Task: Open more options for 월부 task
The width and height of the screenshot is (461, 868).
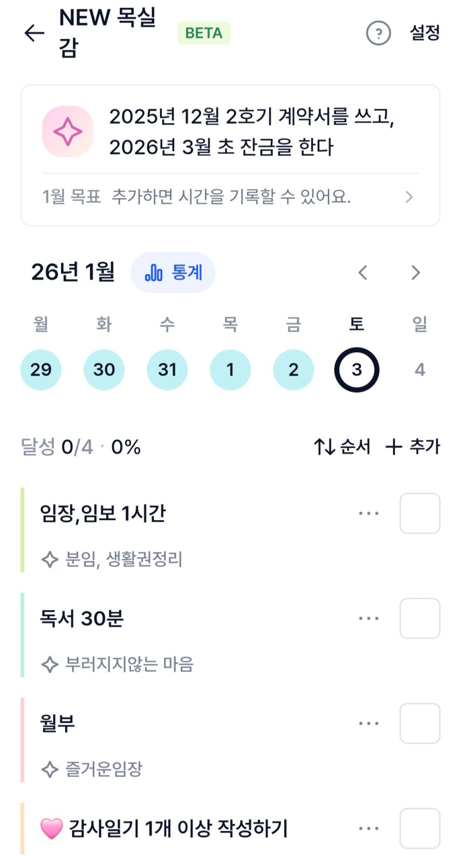Action: [x=369, y=723]
